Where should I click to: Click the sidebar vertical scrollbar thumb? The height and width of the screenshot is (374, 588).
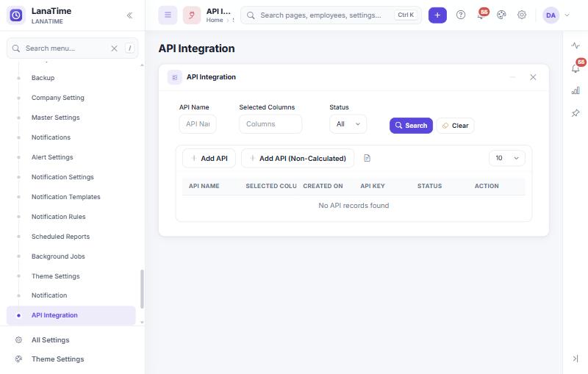(x=142, y=289)
